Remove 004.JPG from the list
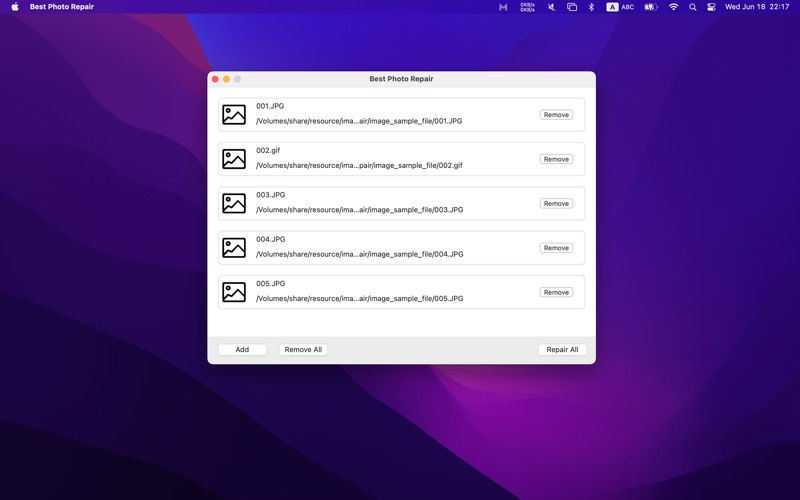Screen dimensions: 800x500 [x=556, y=248]
